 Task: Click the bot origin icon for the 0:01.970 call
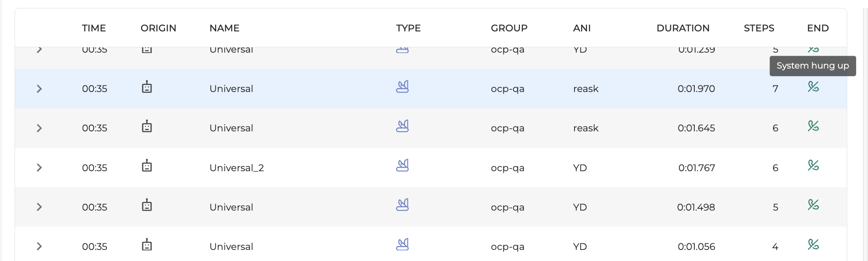tap(147, 87)
